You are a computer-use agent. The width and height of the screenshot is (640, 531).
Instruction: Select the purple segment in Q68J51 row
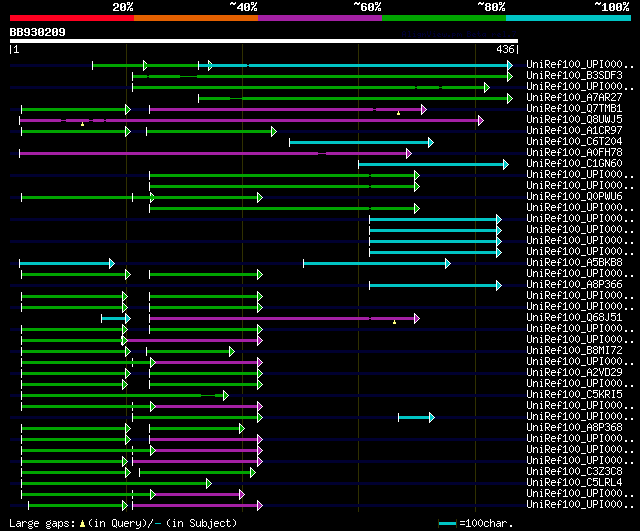pos(284,319)
